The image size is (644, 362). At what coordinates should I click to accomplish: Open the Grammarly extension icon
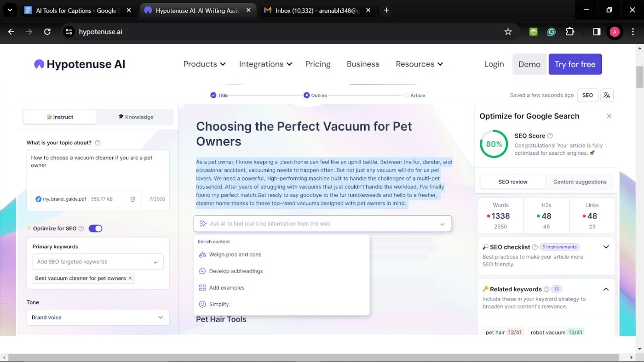[552, 32]
